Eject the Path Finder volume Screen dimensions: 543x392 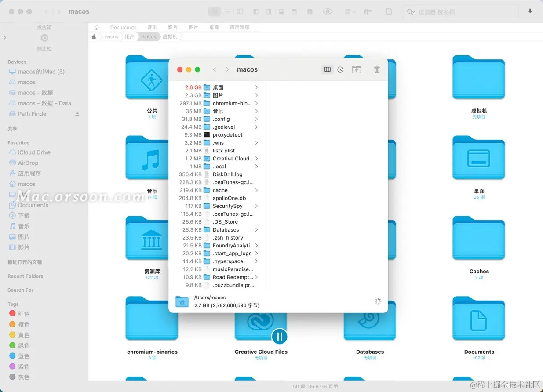[77, 114]
